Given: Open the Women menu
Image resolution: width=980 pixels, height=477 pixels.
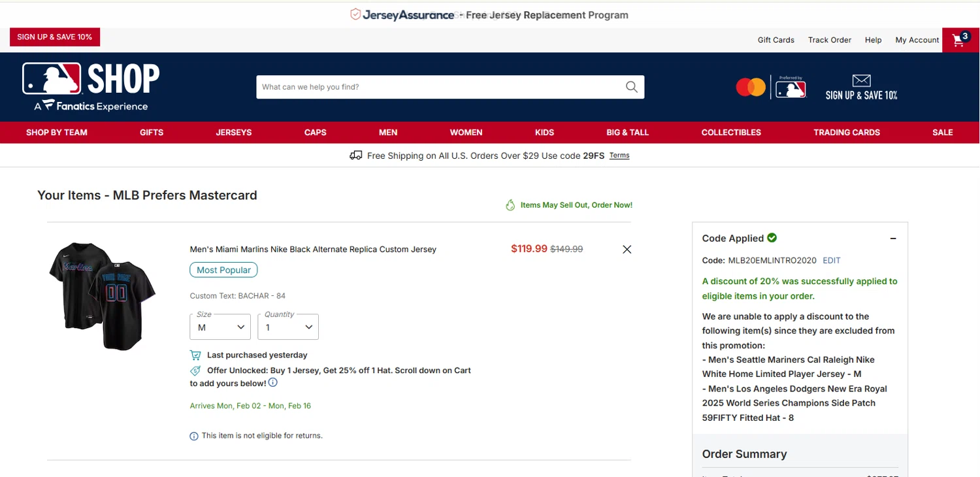Looking at the screenshot, I should pyautogui.click(x=466, y=132).
